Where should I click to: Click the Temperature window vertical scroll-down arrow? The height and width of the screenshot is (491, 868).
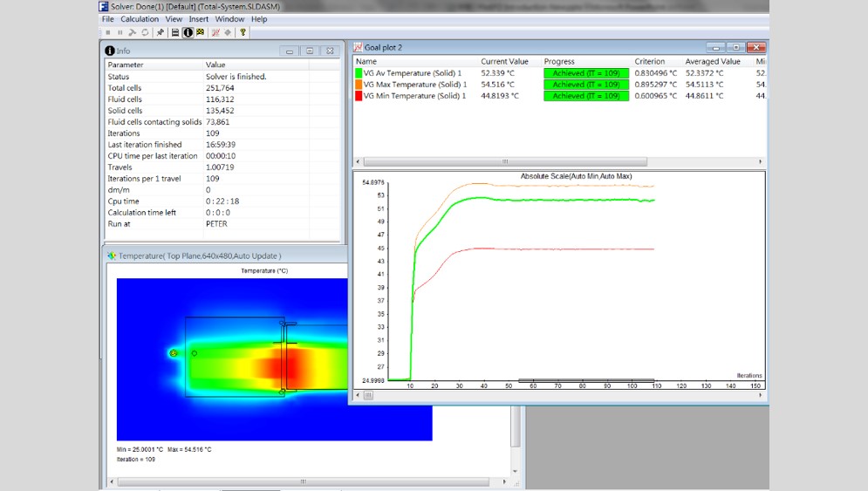[516, 472]
